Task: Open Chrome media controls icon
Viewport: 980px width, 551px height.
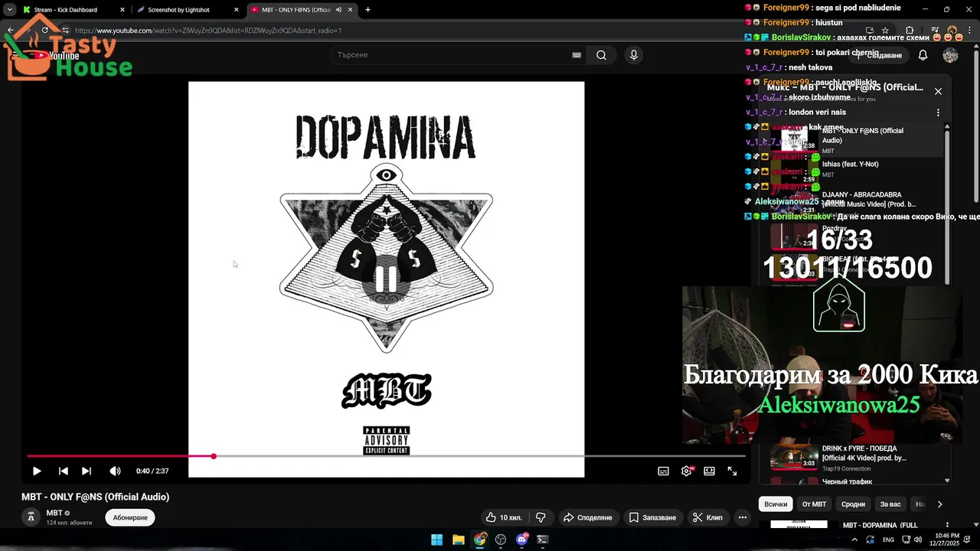Action: point(935,31)
